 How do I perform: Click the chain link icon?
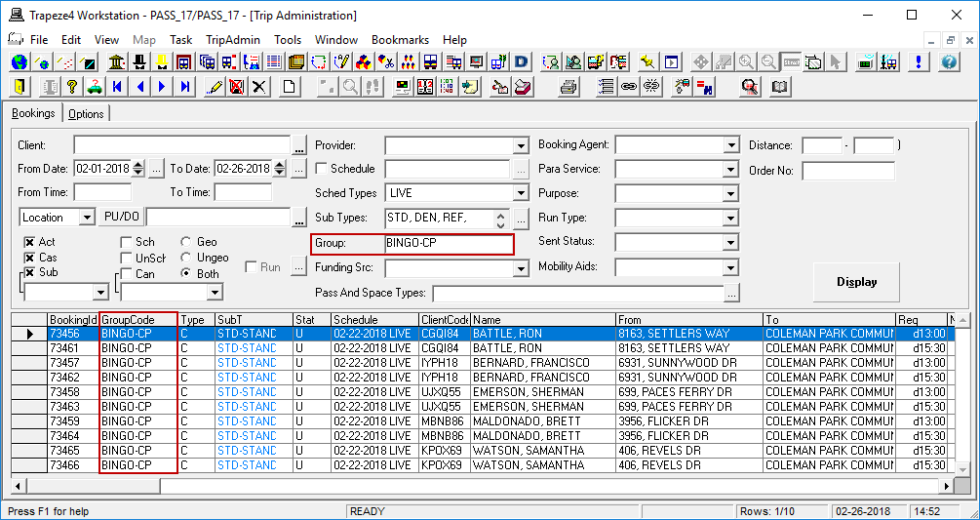pos(629,87)
